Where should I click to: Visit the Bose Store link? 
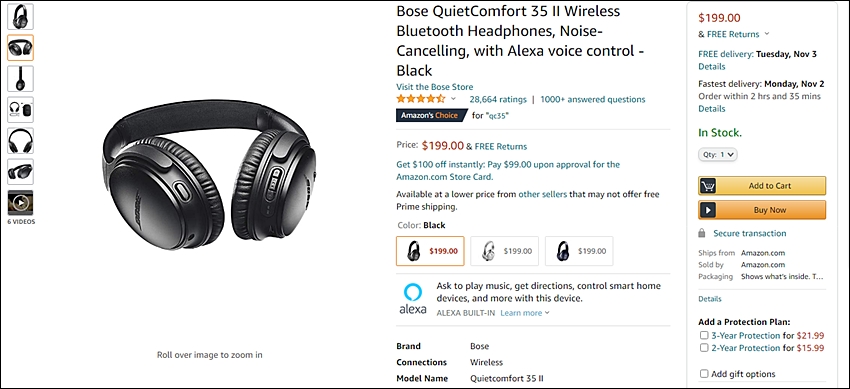(434, 87)
